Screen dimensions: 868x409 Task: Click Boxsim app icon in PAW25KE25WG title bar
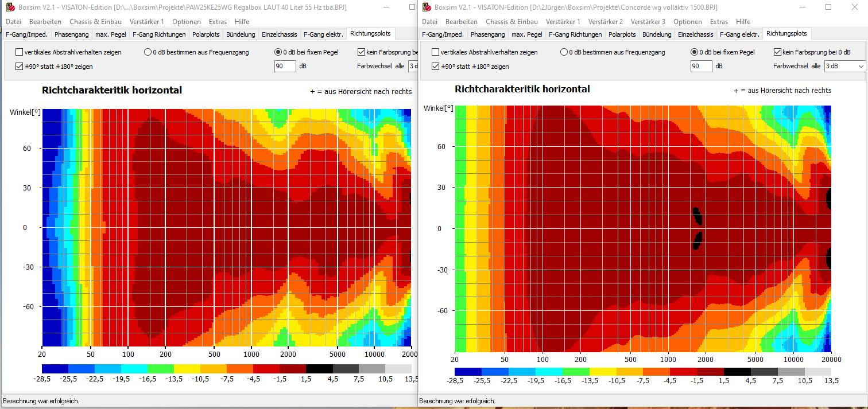10,7
